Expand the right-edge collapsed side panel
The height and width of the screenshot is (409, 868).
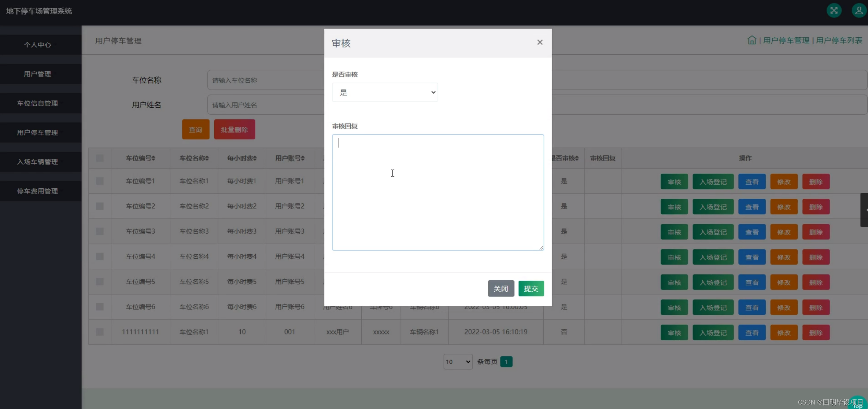click(x=864, y=210)
